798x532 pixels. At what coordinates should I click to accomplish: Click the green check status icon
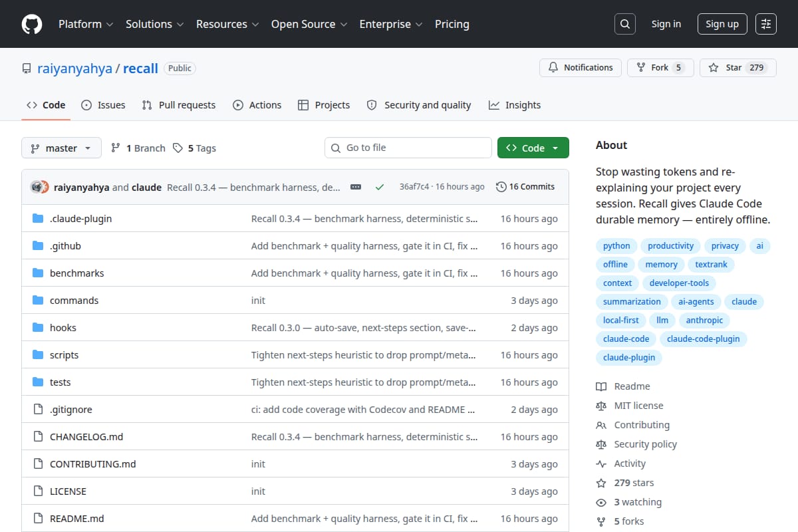click(380, 187)
